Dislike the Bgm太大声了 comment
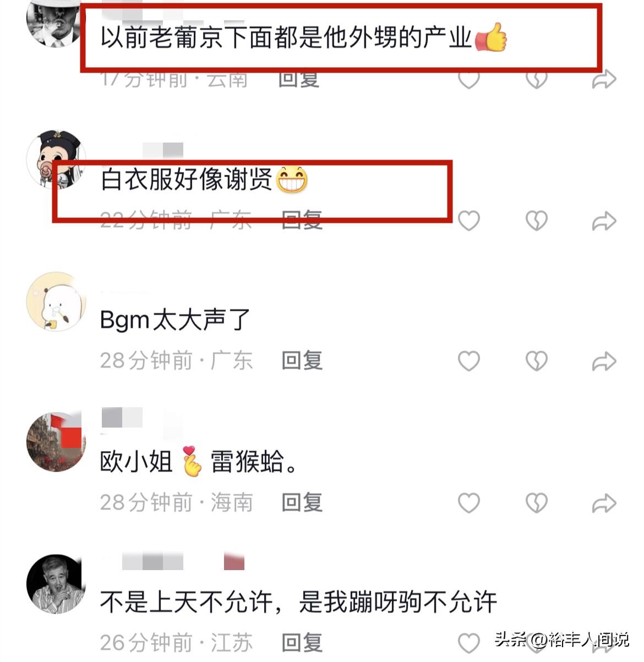The height and width of the screenshot is (662, 644). (536, 361)
